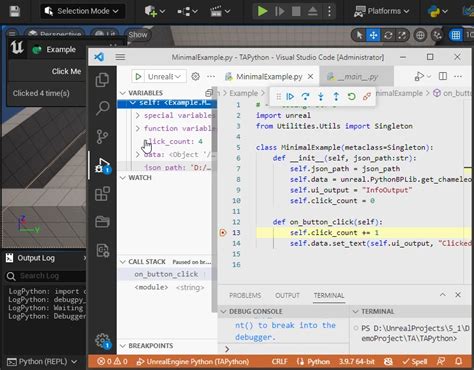
Task: Open the VS Code hamburger menu
Action: click(120, 57)
